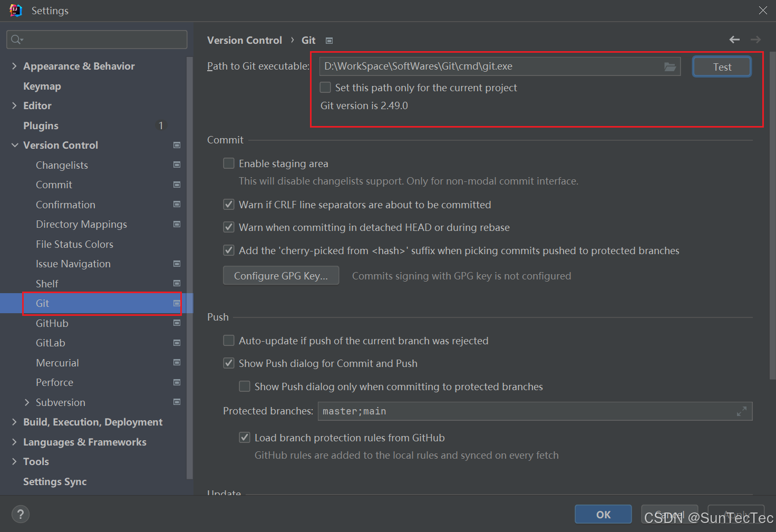This screenshot has width=776, height=532.
Task: Click the settings search input field
Action: tap(97, 40)
